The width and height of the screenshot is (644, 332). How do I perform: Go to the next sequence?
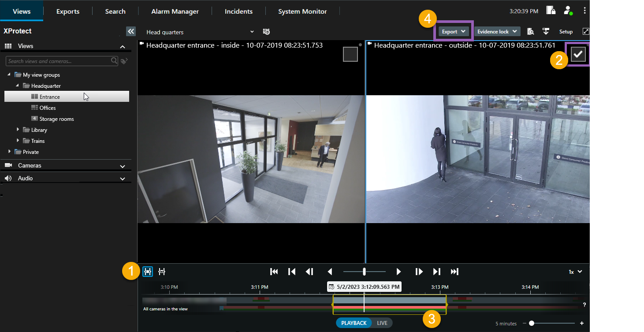pyautogui.click(x=437, y=272)
